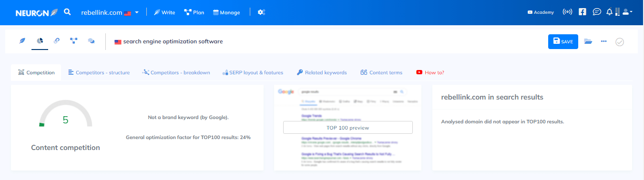Open the Academy link

541,12
